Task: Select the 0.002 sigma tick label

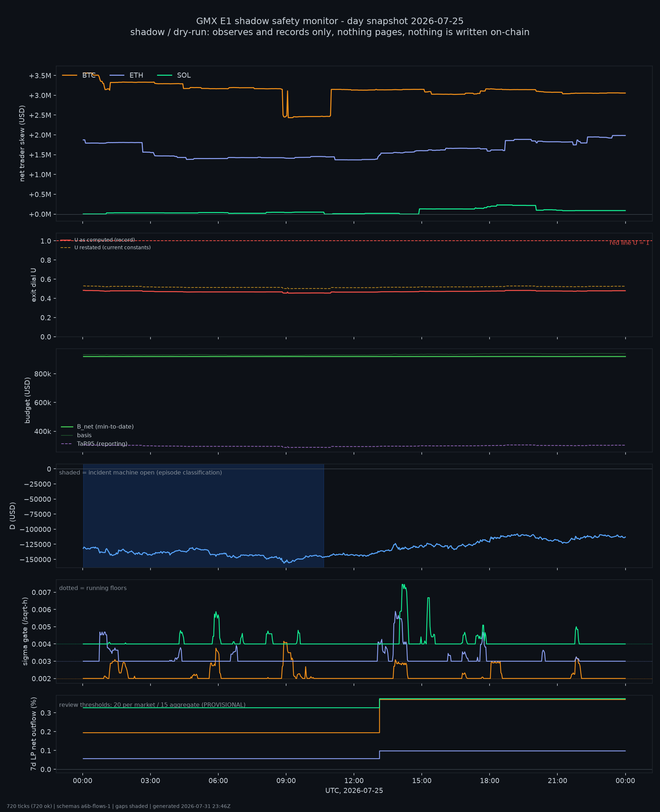Action: [41, 679]
